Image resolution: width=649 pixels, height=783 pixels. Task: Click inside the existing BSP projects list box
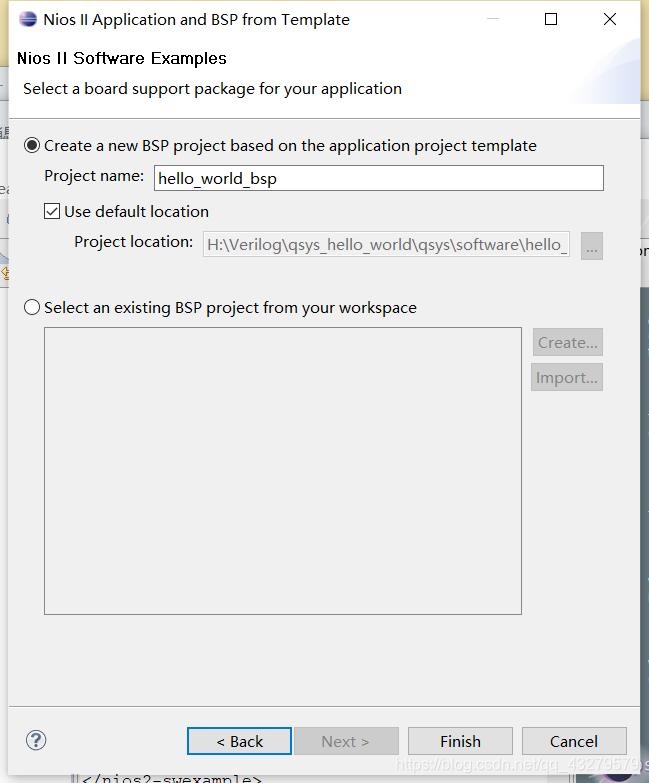tap(283, 471)
